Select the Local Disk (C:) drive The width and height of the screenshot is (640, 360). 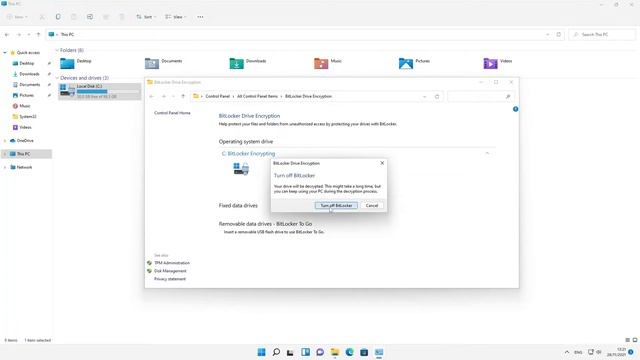pyautogui.click(x=100, y=91)
